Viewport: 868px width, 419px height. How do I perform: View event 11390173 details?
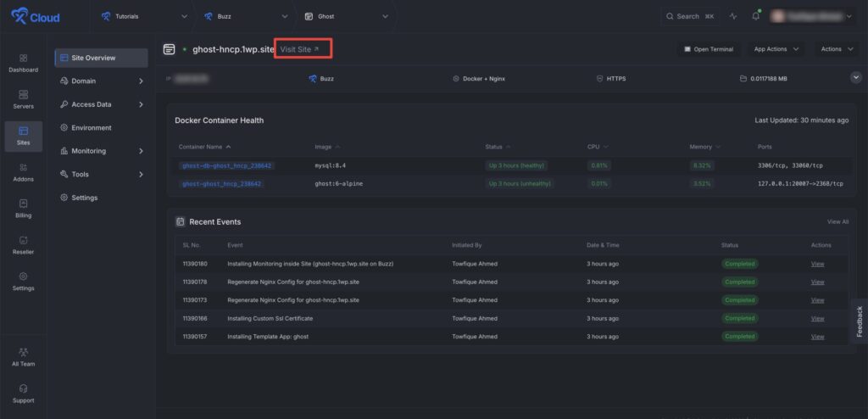point(817,300)
